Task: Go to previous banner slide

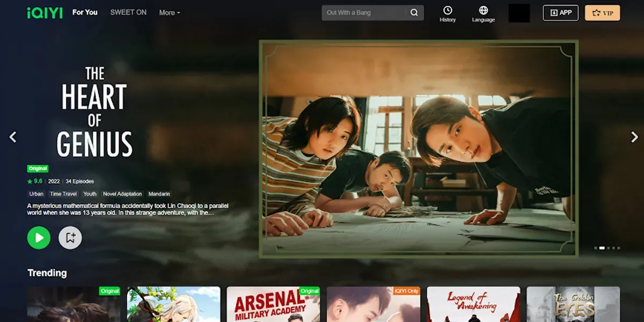Action: click(13, 137)
